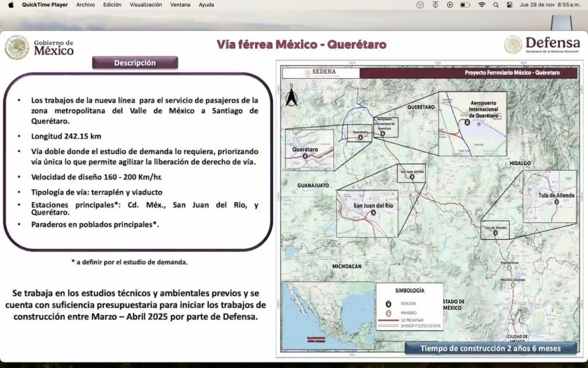588x368 pixels.
Task: Click the Aeropuerto Internacional de Querétaro inset
Action: [473, 123]
